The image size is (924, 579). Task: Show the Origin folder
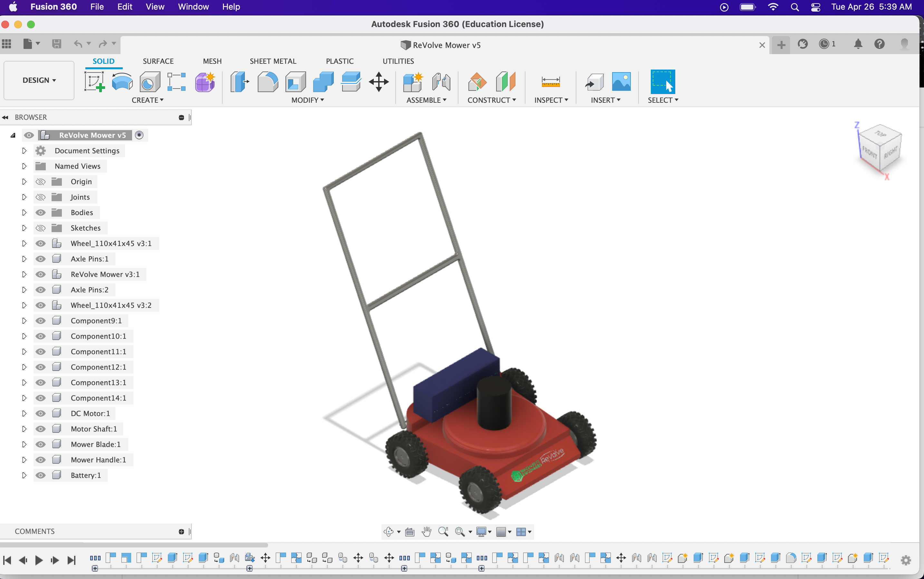click(40, 181)
